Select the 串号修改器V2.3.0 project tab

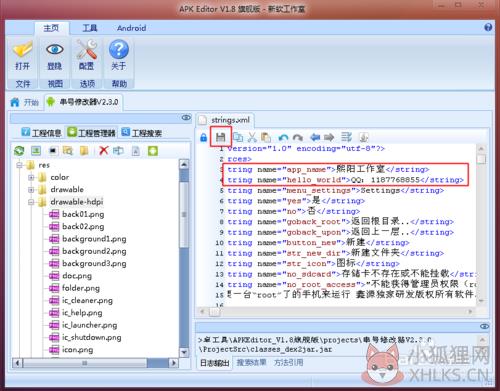point(83,102)
